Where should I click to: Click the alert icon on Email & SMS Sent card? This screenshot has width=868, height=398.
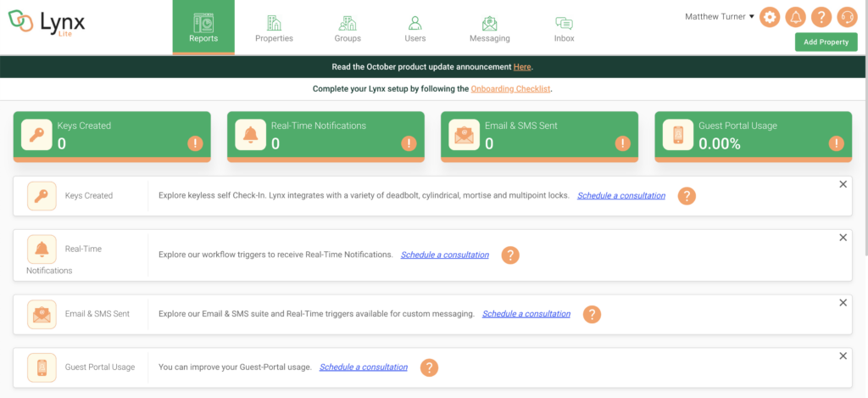pyautogui.click(x=623, y=143)
